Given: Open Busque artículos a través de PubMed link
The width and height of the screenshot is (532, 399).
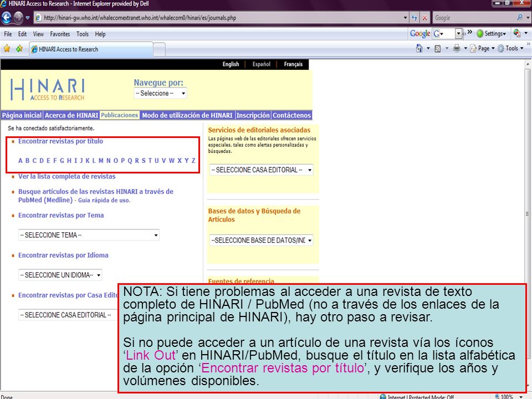Looking at the screenshot, I should (96, 196).
